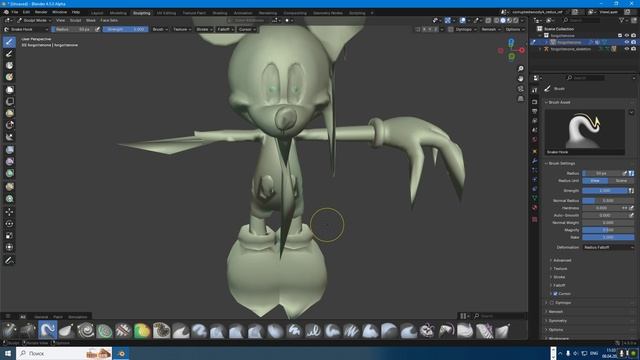This screenshot has width=640, height=360.
Task: Click the Snake Hook brush selector in header
Action: 25,29
